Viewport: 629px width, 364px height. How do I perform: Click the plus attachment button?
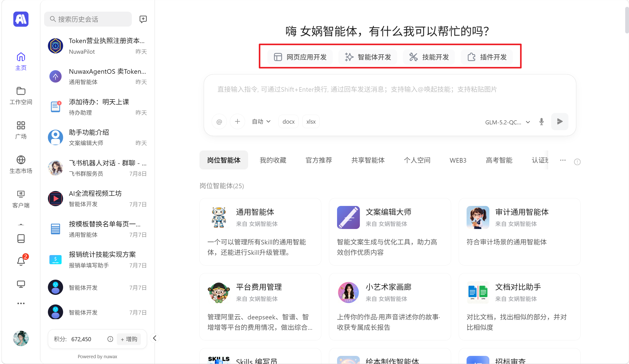237,122
